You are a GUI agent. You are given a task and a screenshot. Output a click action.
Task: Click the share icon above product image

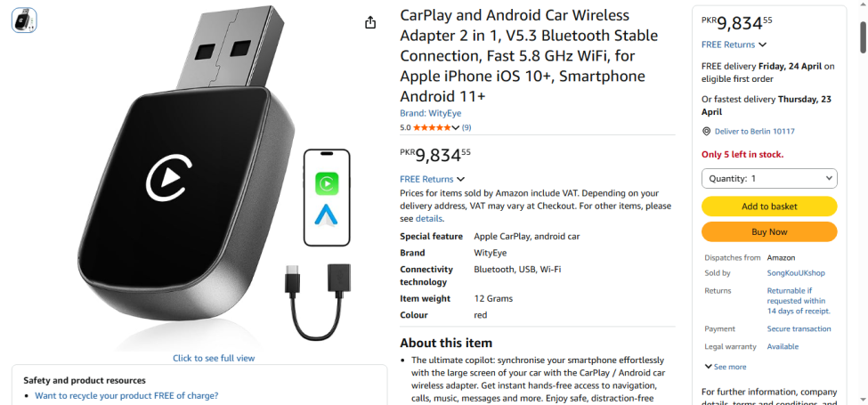[x=370, y=23]
